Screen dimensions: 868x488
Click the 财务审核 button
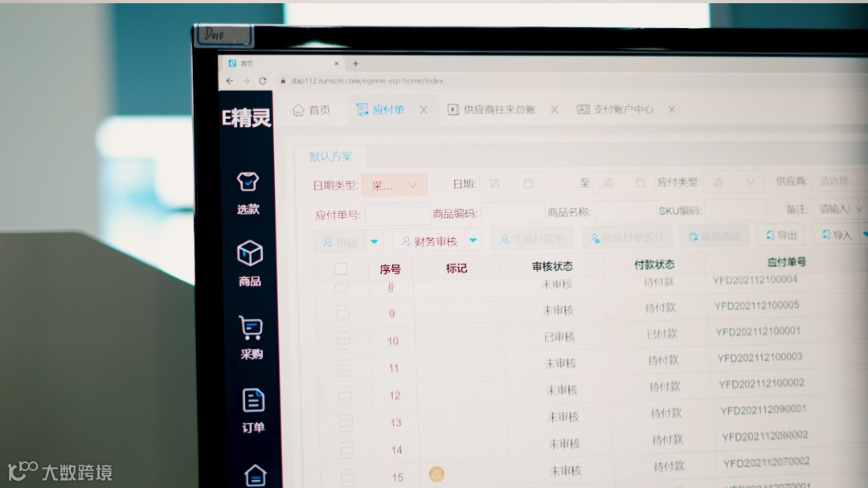point(429,241)
